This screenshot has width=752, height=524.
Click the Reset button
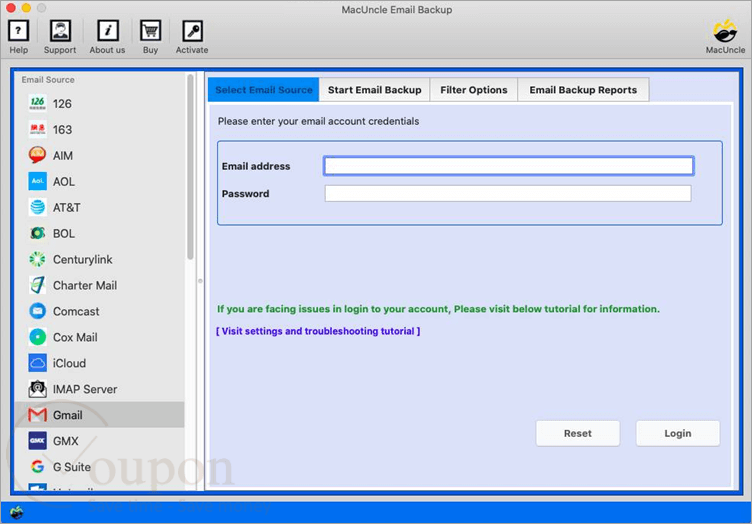pyautogui.click(x=578, y=433)
